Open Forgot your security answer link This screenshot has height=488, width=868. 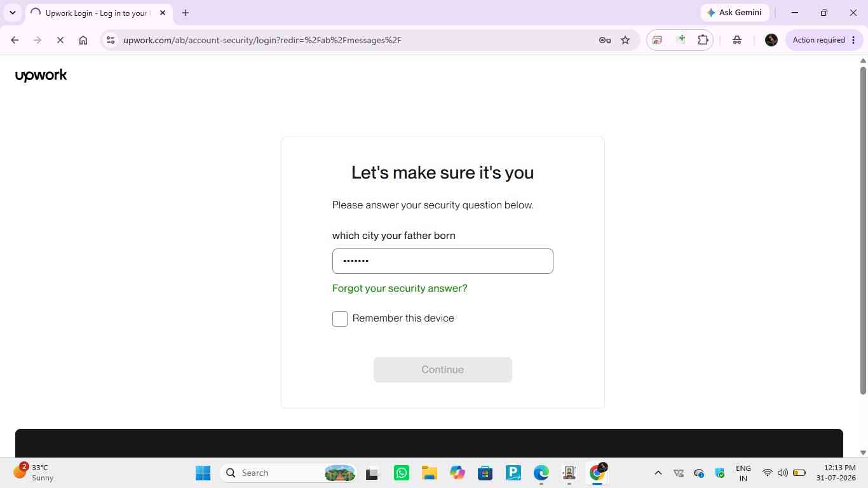pos(400,288)
